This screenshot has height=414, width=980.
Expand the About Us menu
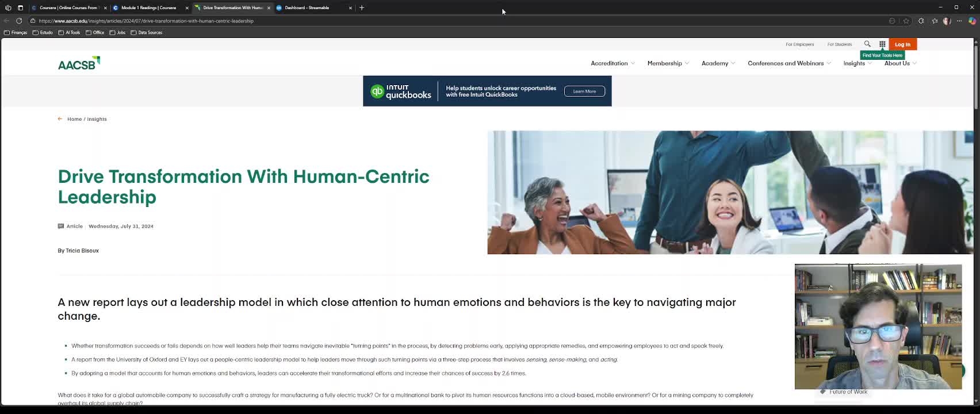click(900, 63)
